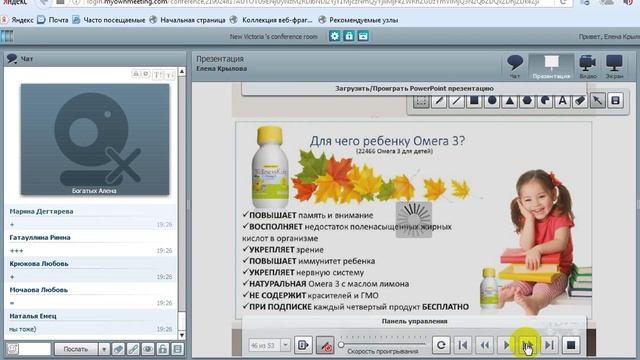Image resolution: width=640 pixels, height=360 pixels.
Task: Select chat message from Марина Дегтярева
Action: coord(91,218)
